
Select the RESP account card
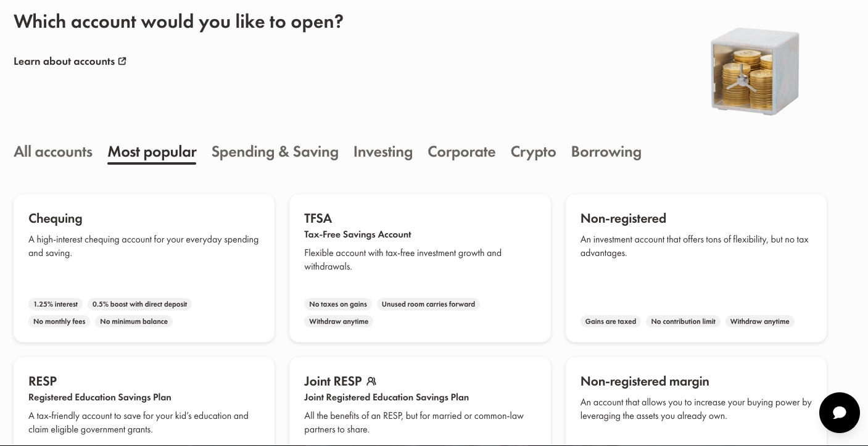coord(144,401)
